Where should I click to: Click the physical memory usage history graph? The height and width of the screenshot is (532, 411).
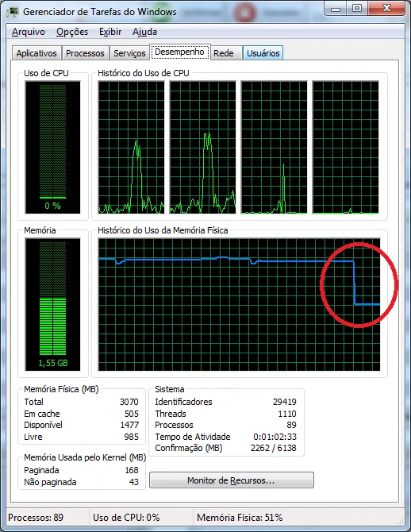[239, 304]
